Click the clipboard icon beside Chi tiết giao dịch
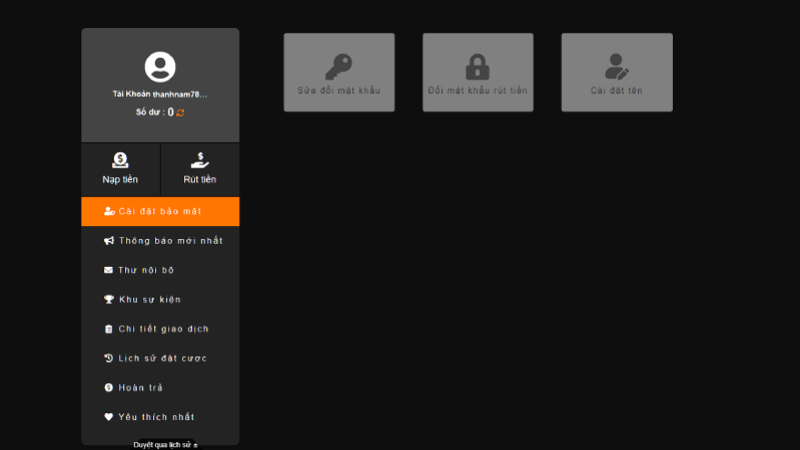 [x=109, y=329]
